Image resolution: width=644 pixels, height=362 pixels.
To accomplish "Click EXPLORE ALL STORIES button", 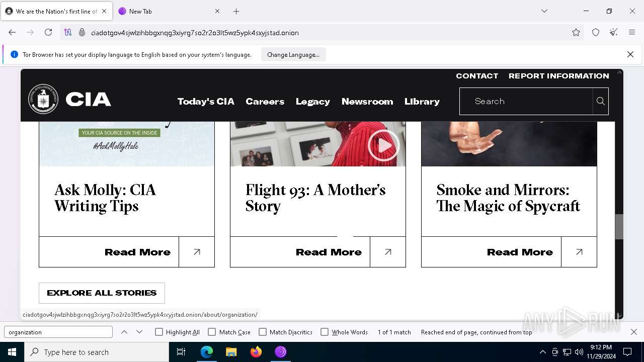I will 102,293.
